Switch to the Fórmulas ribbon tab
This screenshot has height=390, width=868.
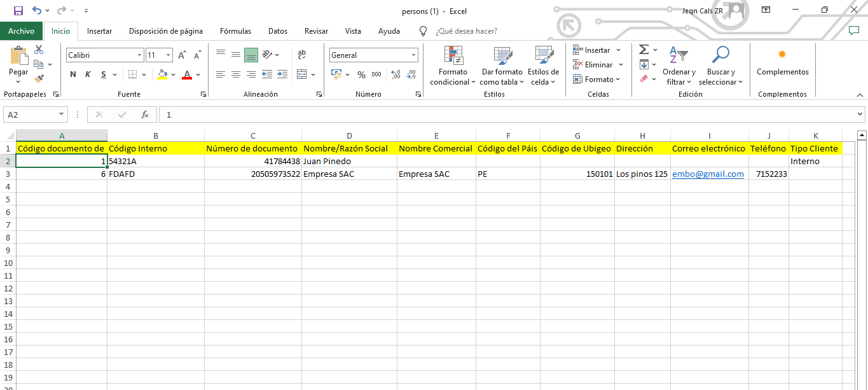point(235,31)
